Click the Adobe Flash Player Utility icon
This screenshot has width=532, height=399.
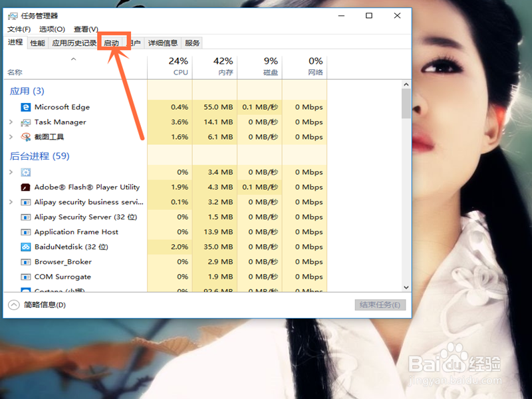pos(25,187)
